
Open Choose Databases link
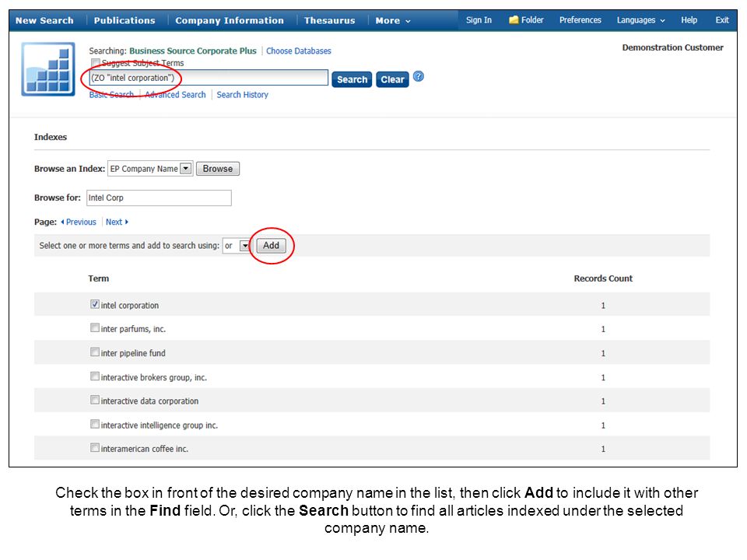click(298, 51)
